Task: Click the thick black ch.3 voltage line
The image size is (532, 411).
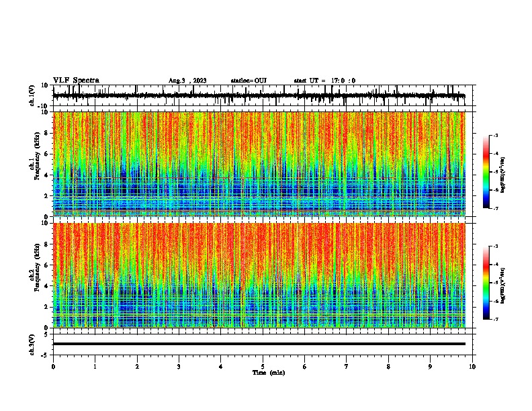Action: (x=259, y=344)
